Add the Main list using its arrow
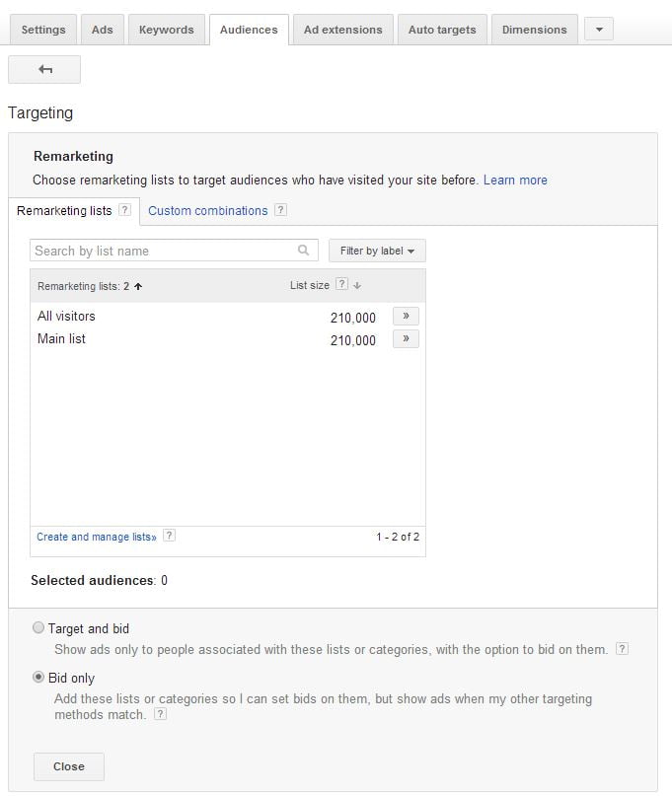 tap(406, 339)
